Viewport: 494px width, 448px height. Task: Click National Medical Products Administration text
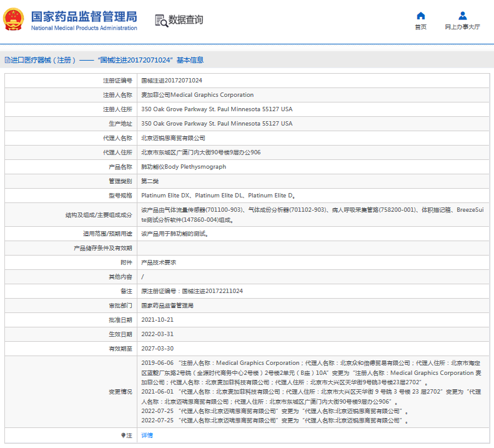[84, 28]
